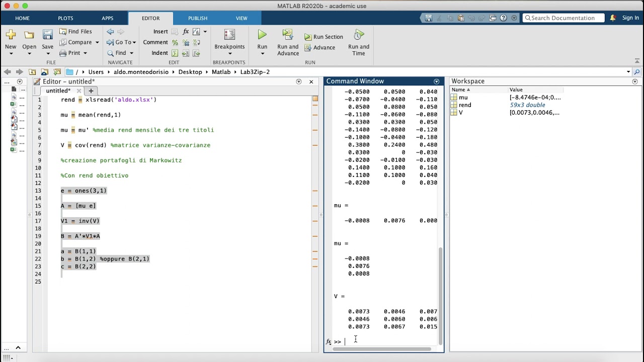Expand the New dropdown arrow
Image resolution: width=644 pixels, height=362 pixels.
[x=11, y=54]
